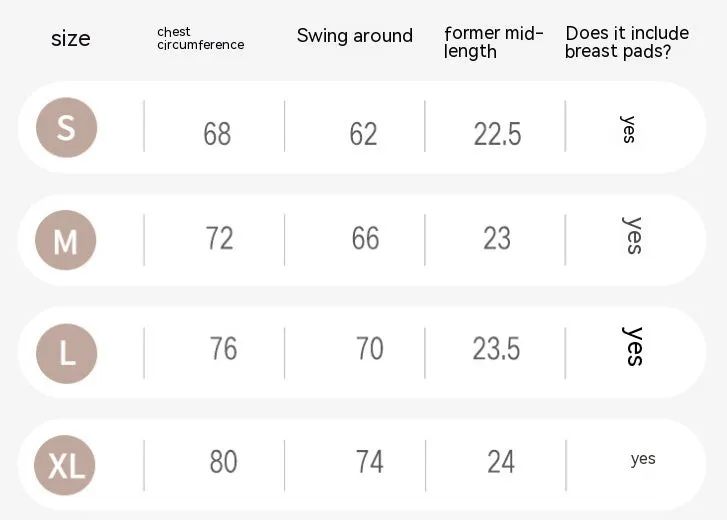This screenshot has height=520, width=727.
Task: Select swing around value 74
Action: click(370, 462)
